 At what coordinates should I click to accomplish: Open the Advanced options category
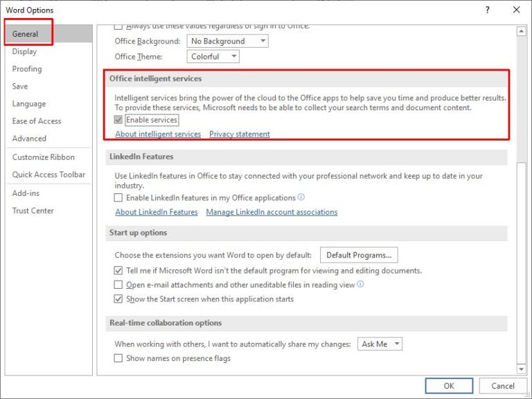(x=29, y=139)
